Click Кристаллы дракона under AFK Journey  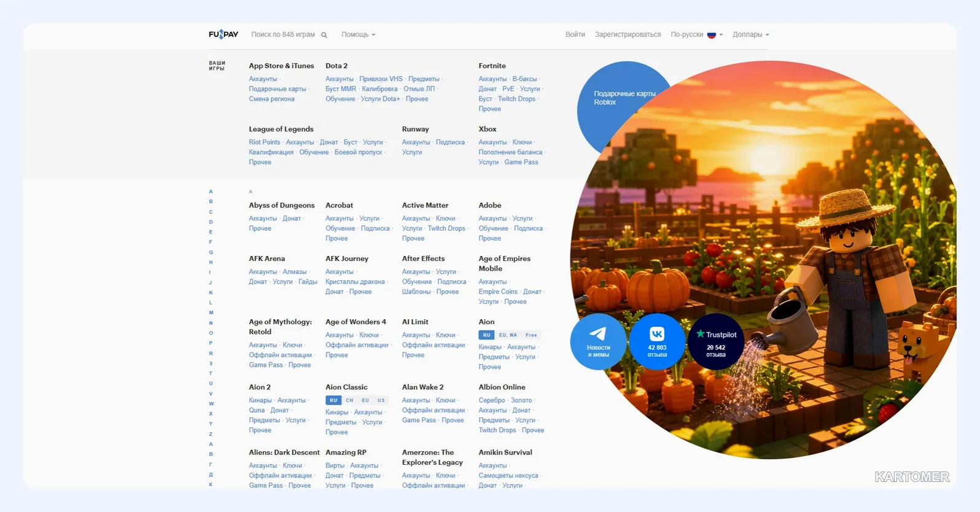tap(356, 282)
